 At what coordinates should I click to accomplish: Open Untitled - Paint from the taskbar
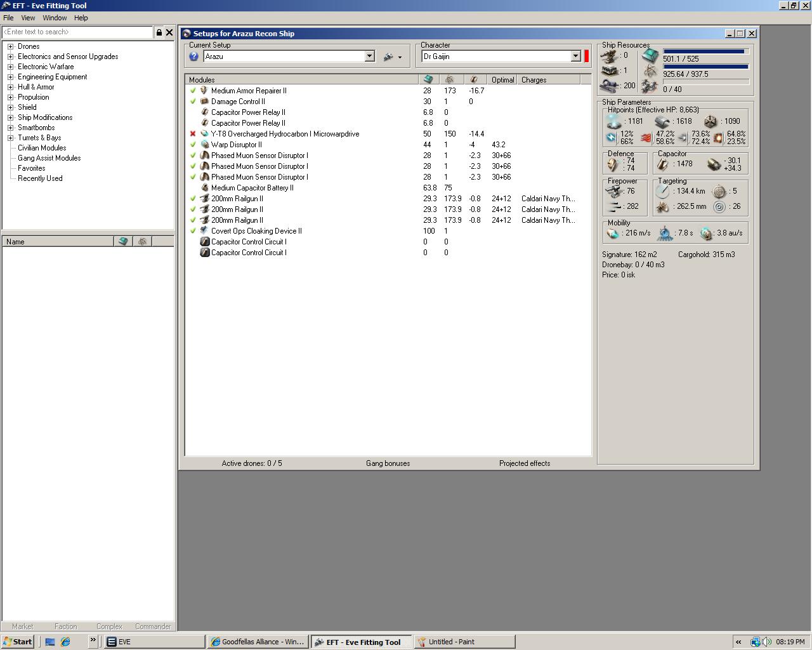tap(464, 642)
